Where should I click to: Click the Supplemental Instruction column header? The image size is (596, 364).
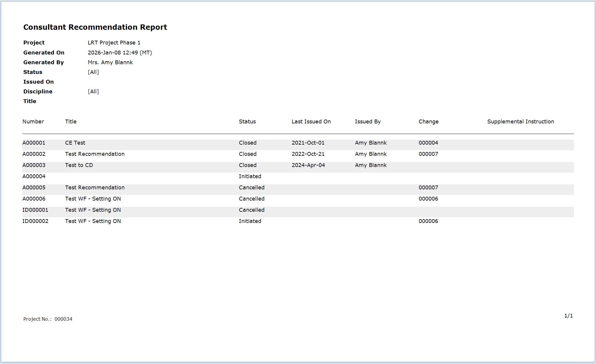(x=521, y=122)
